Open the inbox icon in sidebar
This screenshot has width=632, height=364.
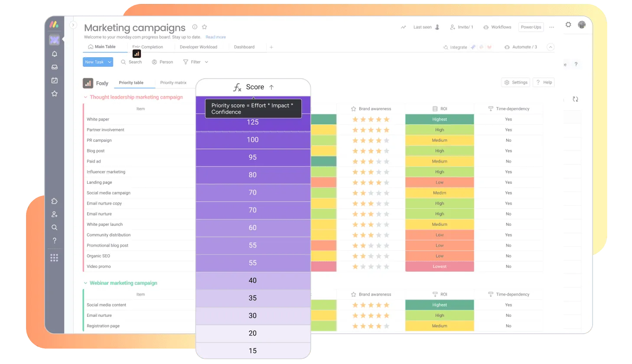(x=54, y=67)
